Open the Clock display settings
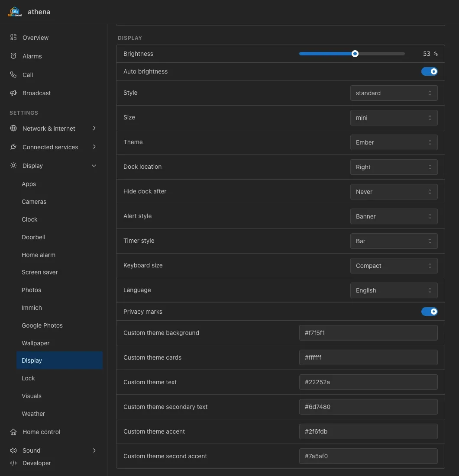Image resolution: width=459 pixels, height=476 pixels. [x=29, y=219]
